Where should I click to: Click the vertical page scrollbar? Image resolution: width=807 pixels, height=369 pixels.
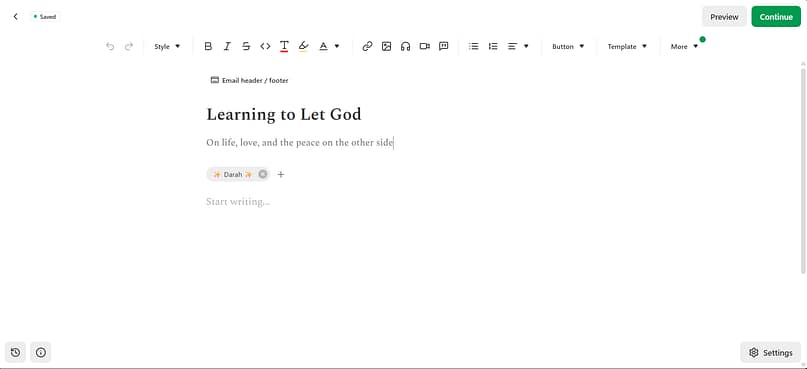tap(803, 170)
